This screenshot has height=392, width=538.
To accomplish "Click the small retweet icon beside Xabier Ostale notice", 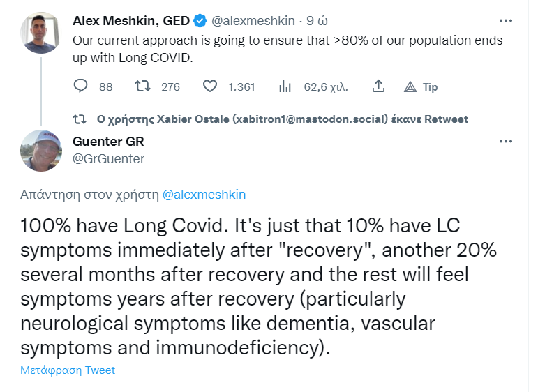I will 81,119.
